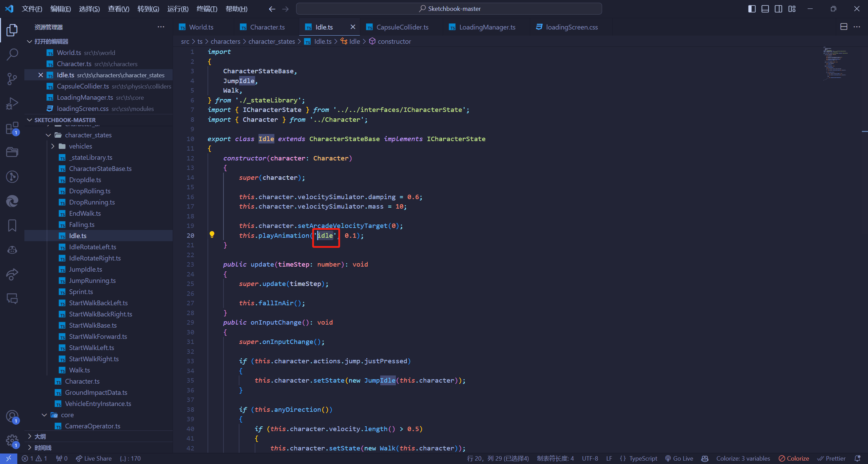868x464 pixels.
Task: Close Idle.ts in open editors list
Action: (x=41, y=75)
